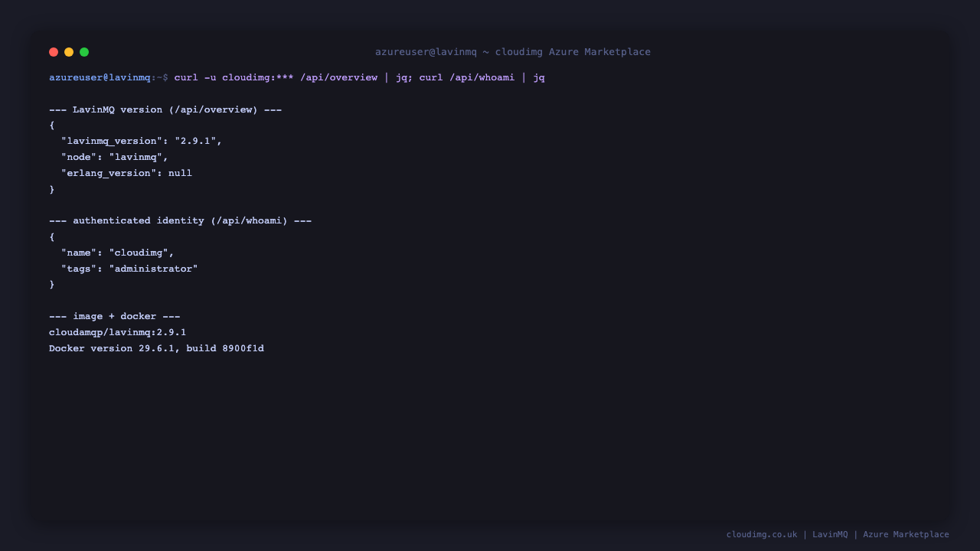Click the LavinMQ version /api/overview header
This screenshot has height=551, width=980.
pyautogui.click(x=165, y=109)
